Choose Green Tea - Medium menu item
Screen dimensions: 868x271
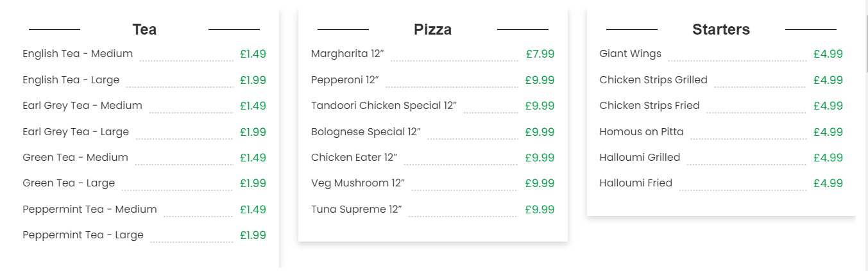(x=75, y=158)
